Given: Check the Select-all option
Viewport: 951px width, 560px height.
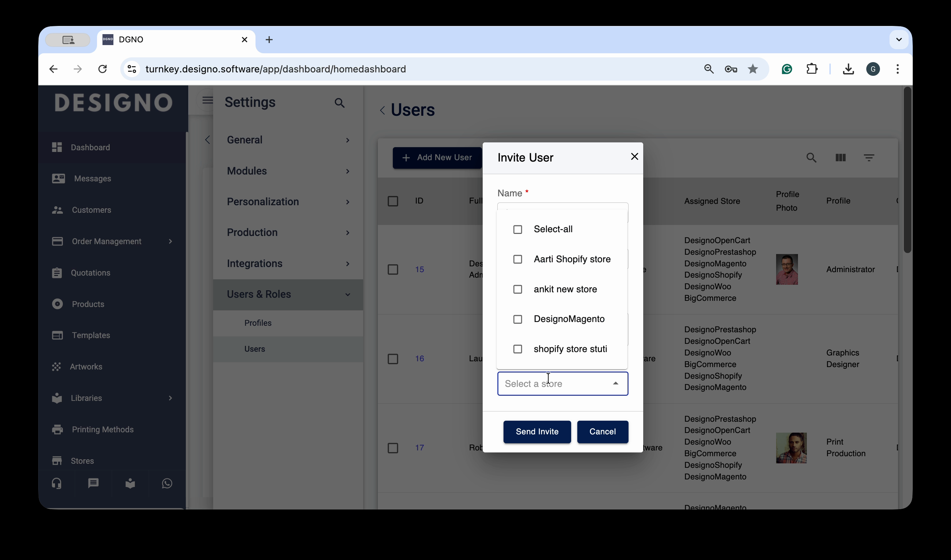Looking at the screenshot, I should (518, 229).
